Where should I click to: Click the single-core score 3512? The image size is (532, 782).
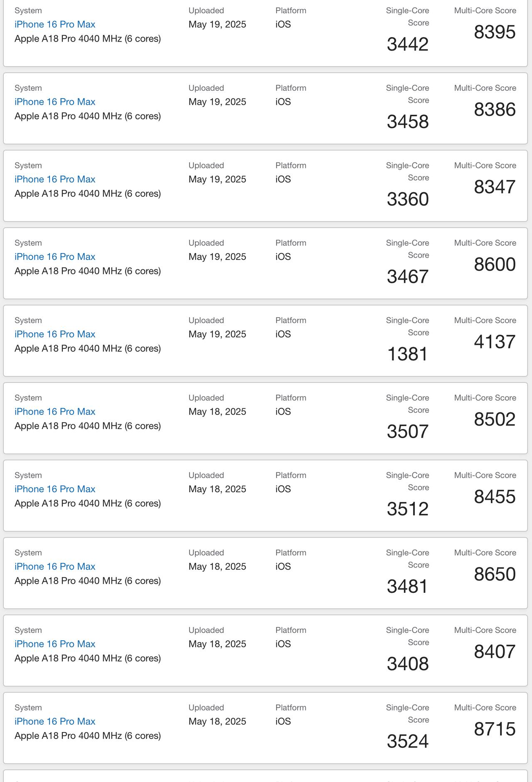click(407, 509)
